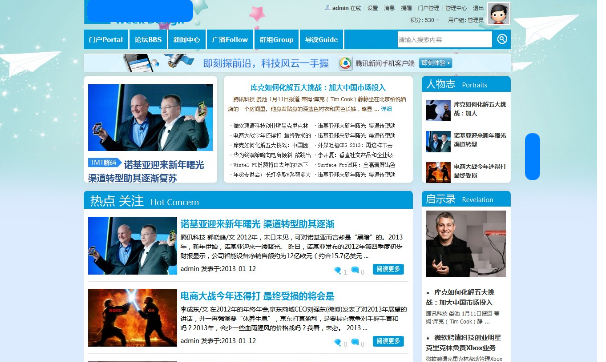The image size is (606, 362).
Task: Open the large Nokia featured slide photo
Action: 150,117
